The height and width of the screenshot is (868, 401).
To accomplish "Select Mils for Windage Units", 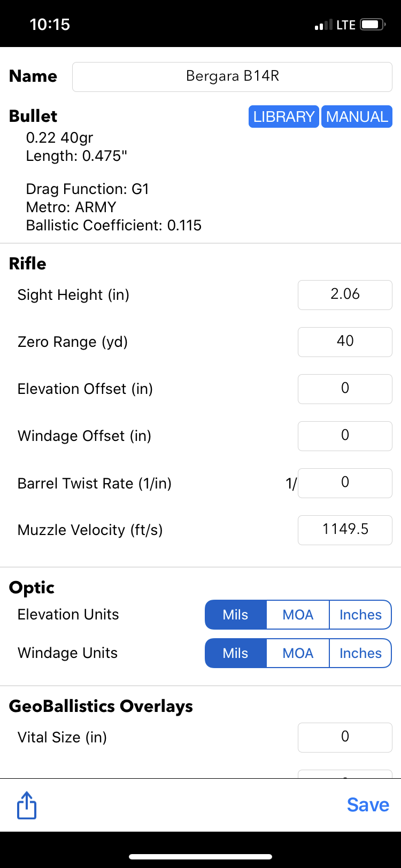I will pos(236,653).
